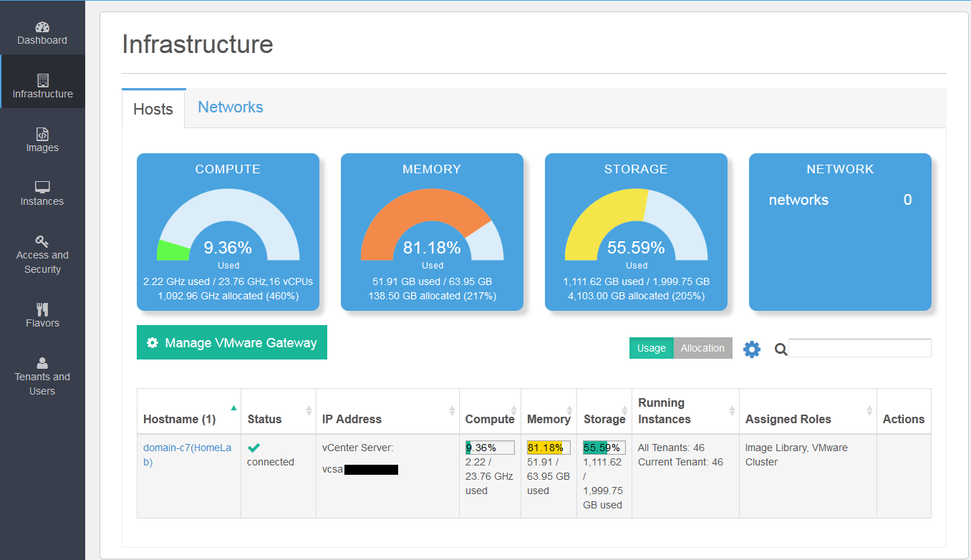Open Access and Security key icon
This screenshot has height=560, width=971.
[42, 241]
